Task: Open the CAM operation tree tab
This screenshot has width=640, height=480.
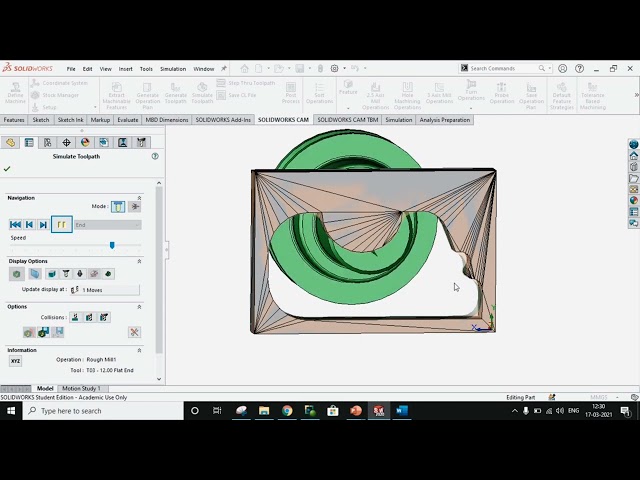Action: tap(122, 142)
